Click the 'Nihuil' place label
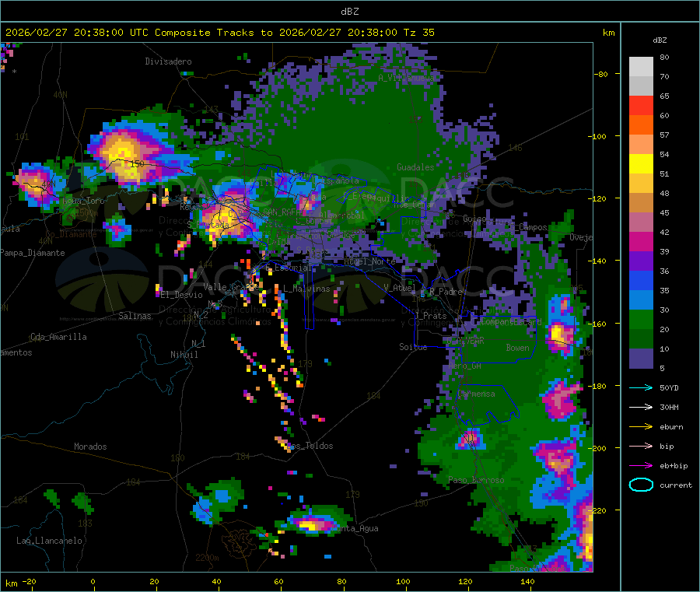The height and width of the screenshot is (592, 700). (x=184, y=355)
